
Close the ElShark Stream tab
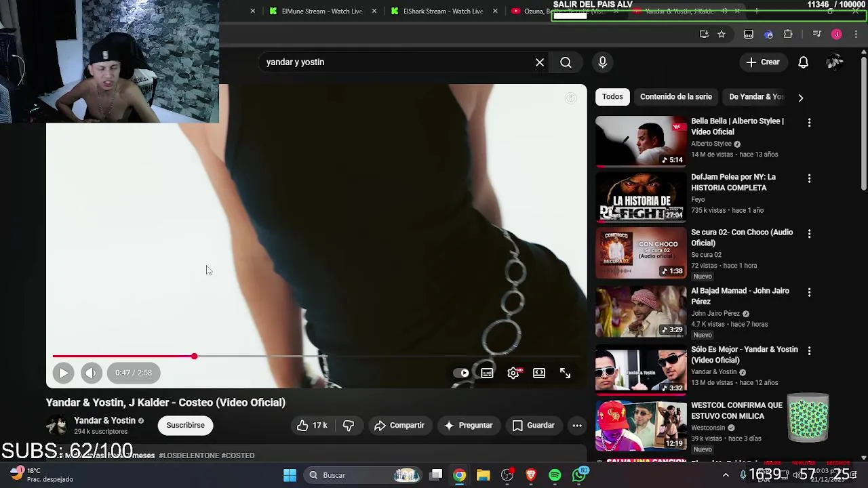(495, 11)
